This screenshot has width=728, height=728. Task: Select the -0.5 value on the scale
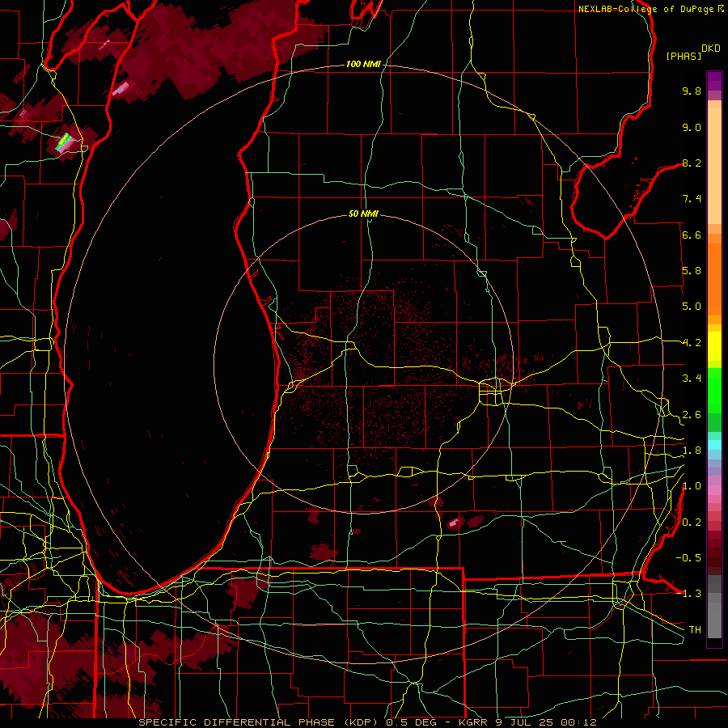[688, 558]
